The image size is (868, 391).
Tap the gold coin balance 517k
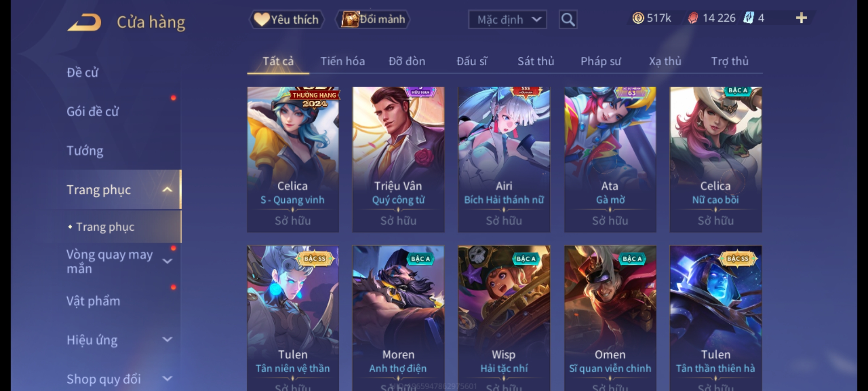pos(651,18)
